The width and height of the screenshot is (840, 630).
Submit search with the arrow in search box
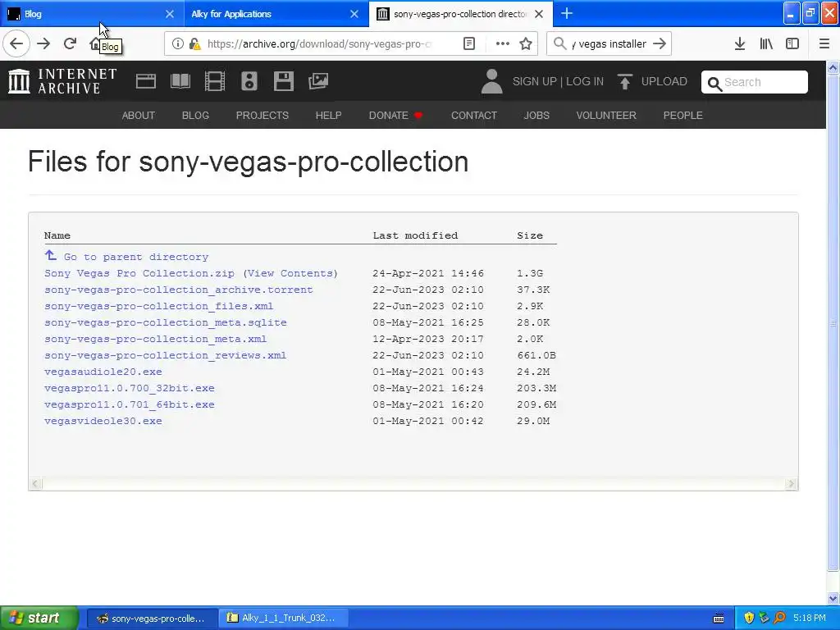point(660,43)
